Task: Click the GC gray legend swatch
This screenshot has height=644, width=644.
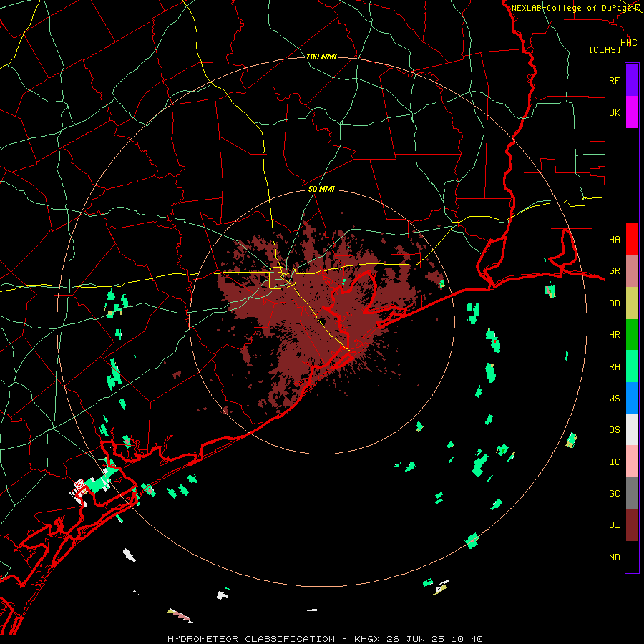Action: 632,493
